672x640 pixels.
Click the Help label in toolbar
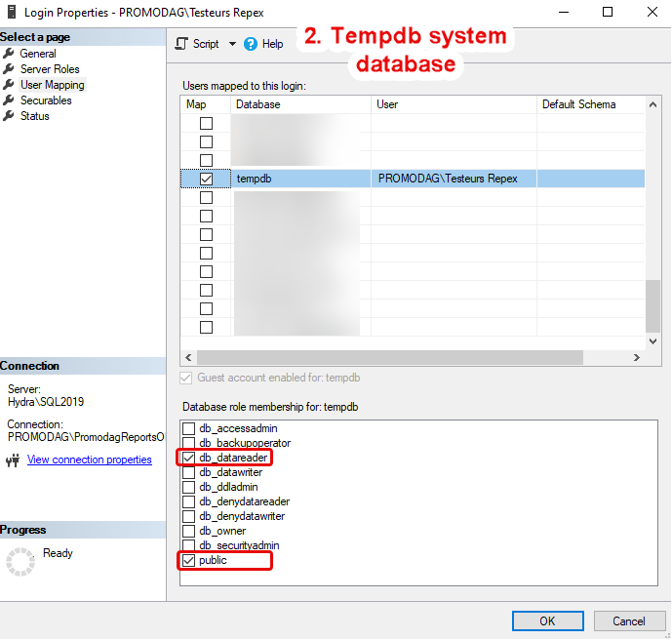pyautogui.click(x=272, y=44)
